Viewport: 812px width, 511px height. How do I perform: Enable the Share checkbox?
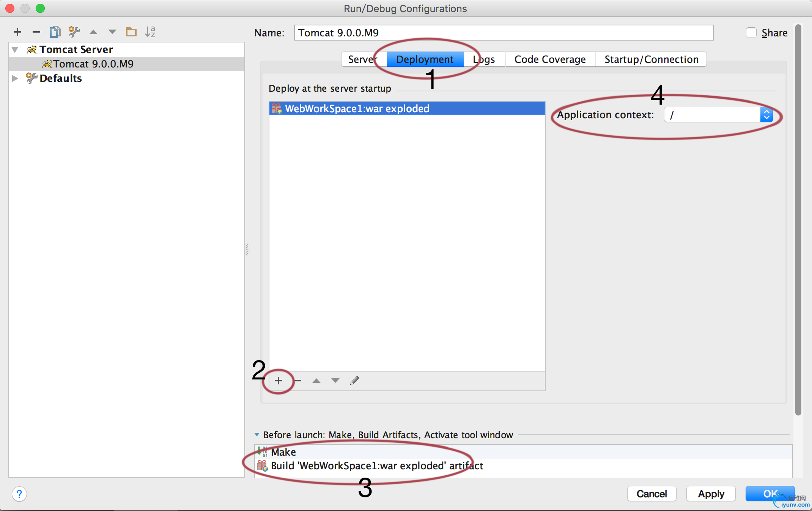751,33
